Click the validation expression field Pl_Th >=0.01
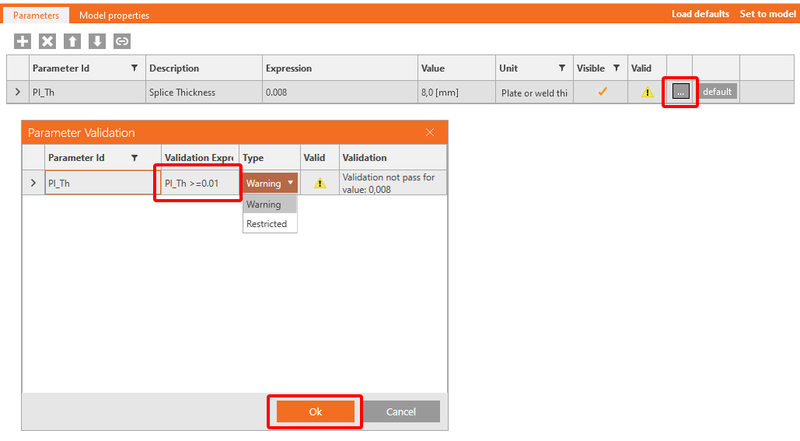Screen dimensions: 800x441 pos(199,183)
